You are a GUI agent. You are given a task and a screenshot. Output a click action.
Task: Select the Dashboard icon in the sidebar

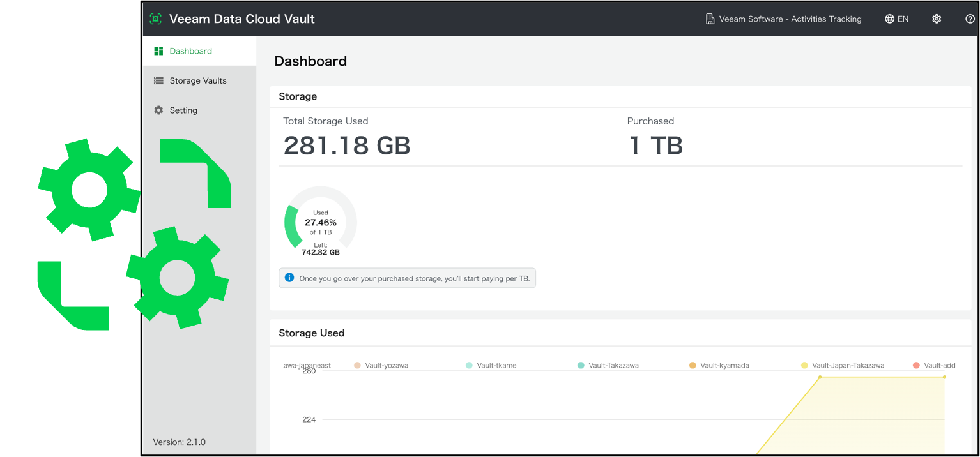click(158, 50)
